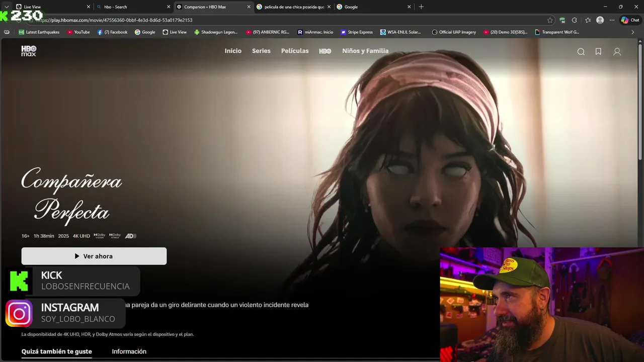Open the HBO Max profile icon
Screen dimensions: 644x362
(617, 52)
